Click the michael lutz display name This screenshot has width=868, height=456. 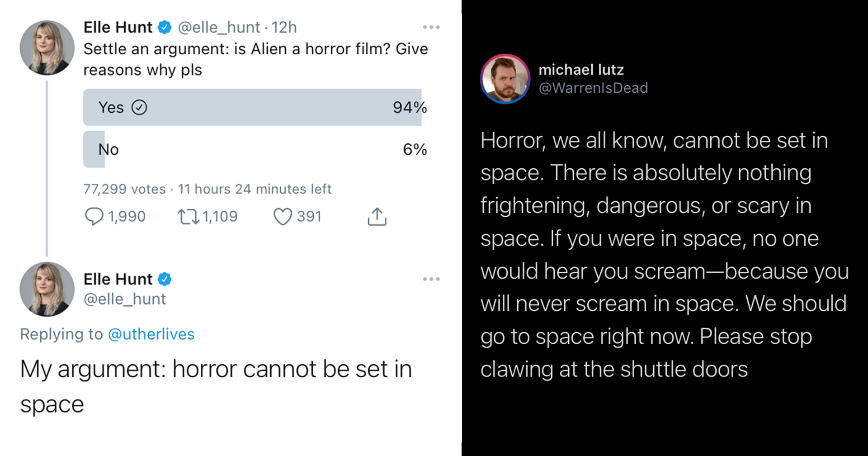click(x=581, y=70)
